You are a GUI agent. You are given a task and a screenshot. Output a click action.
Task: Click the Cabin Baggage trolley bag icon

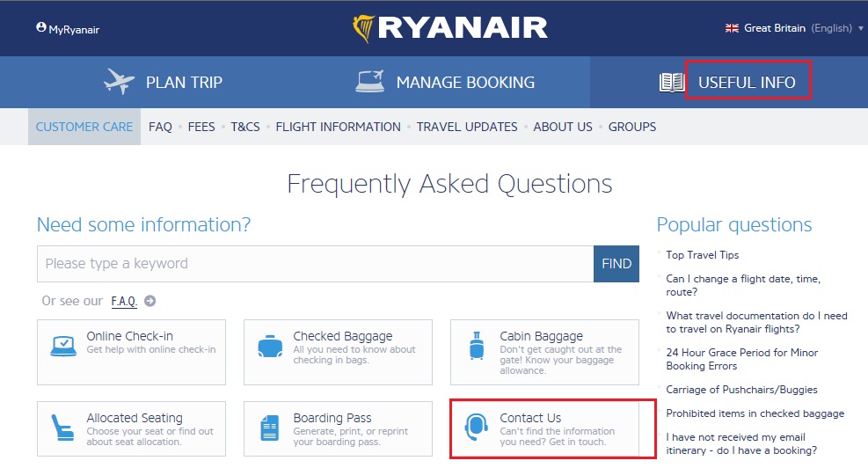[477, 346]
